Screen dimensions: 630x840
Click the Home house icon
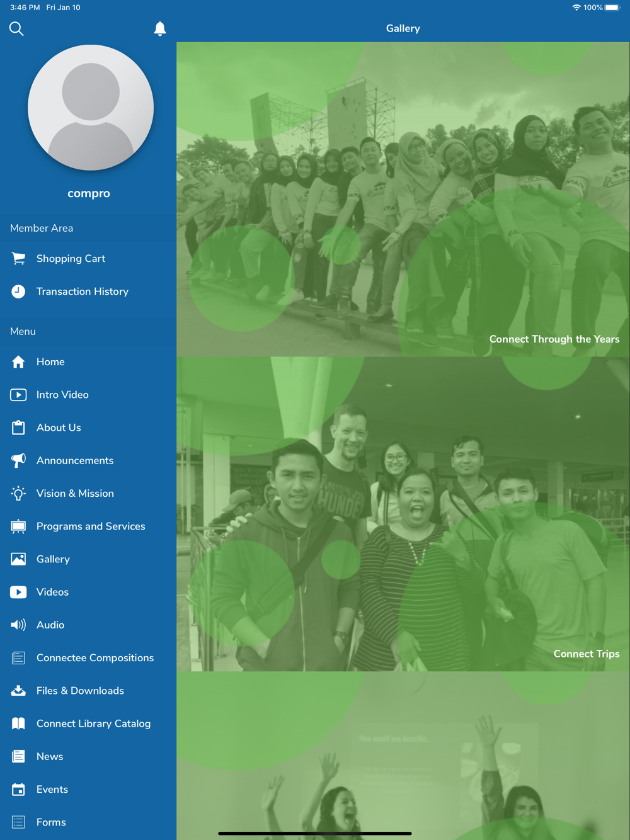(x=18, y=361)
